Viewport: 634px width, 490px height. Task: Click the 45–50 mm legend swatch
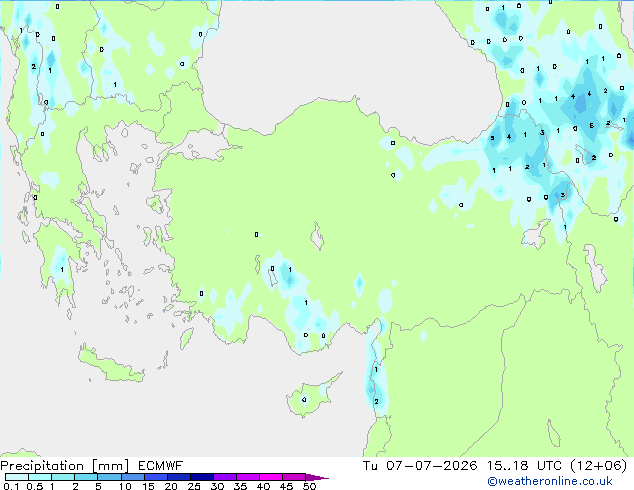(x=294, y=477)
